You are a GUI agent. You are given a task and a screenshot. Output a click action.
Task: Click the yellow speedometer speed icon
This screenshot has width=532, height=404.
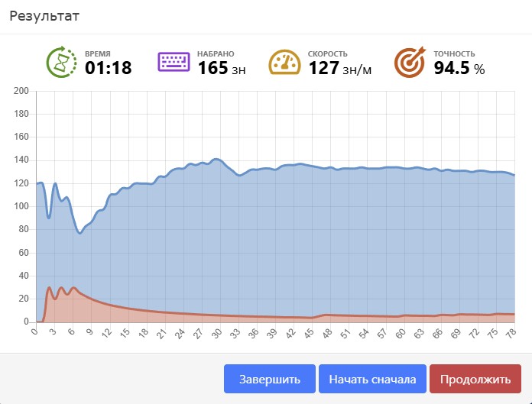point(284,62)
